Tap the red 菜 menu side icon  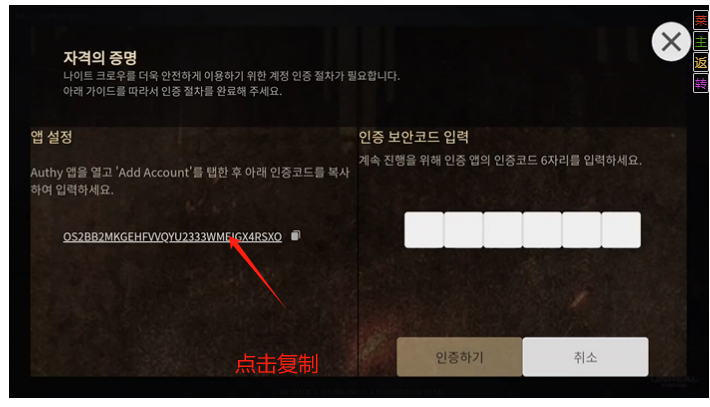pyautogui.click(x=700, y=20)
